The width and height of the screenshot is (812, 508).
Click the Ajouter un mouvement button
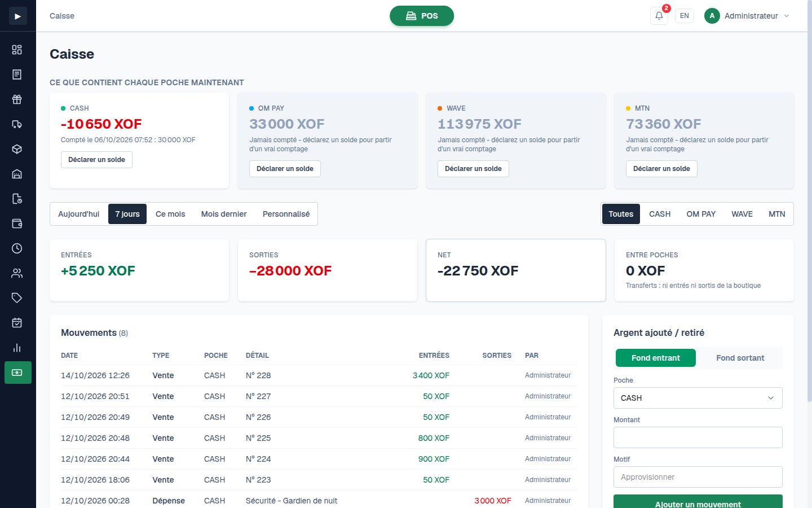(x=698, y=502)
